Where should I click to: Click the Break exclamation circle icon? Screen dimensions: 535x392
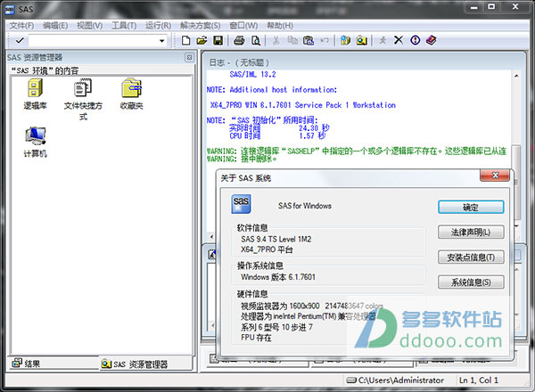pyautogui.click(x=415, y=40)
